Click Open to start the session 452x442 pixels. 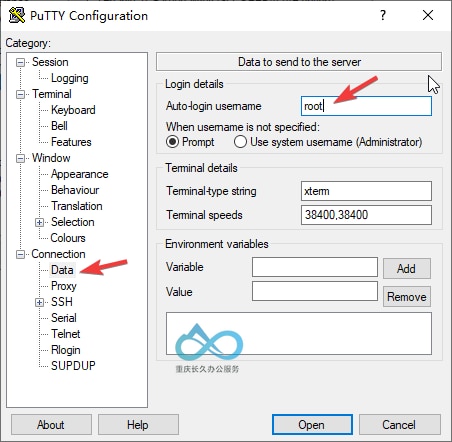[312, 425]
